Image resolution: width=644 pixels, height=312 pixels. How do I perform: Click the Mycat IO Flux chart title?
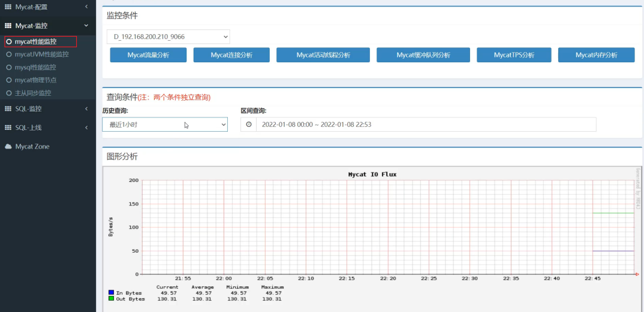[372, 174]
